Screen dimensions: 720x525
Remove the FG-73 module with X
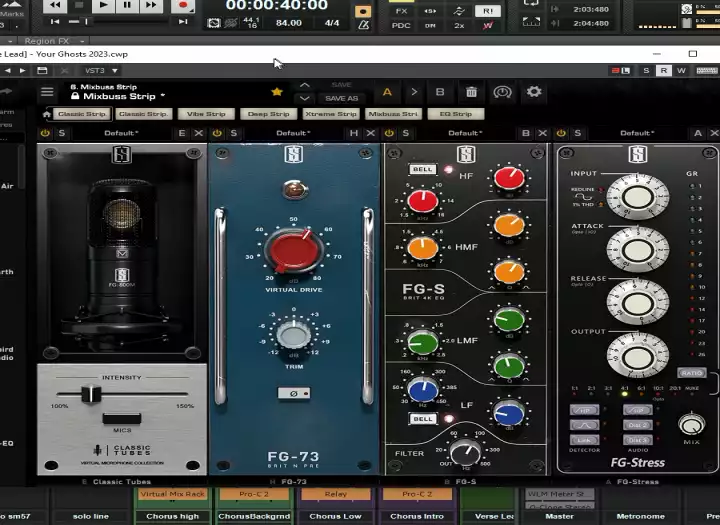click(371, 133)
